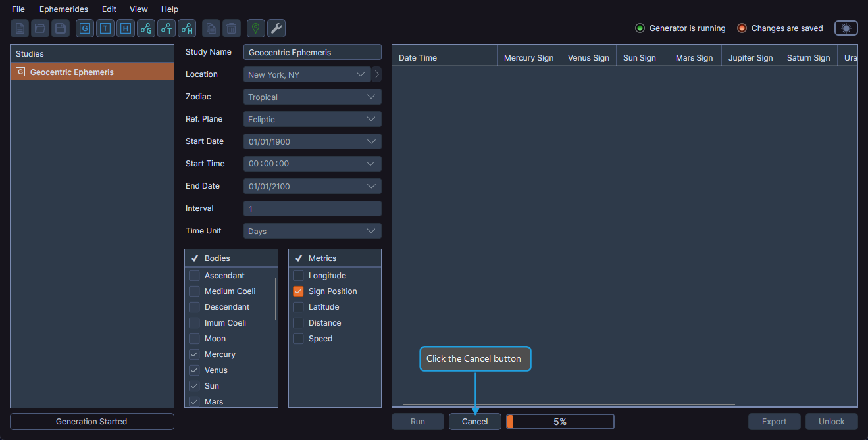
Task: Open the Location dropdown
Action: point(306,74)
